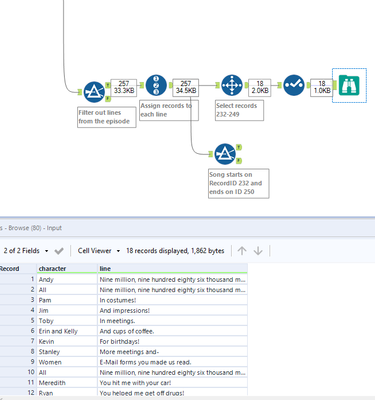Viewport: 375px width, 400px height.
Task: Select the 'In meetings.' line cell
Action: pyautogui.click(x=173, y=321)
